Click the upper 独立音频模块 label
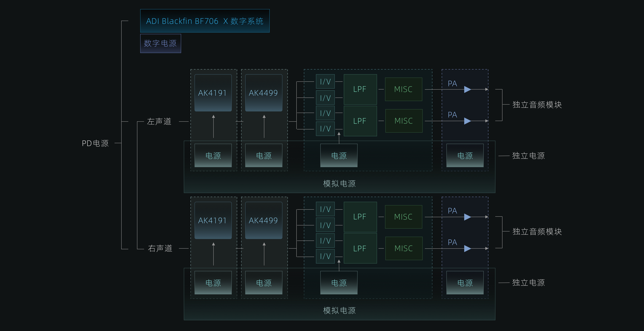Screen dimensions: 644x331 [537, 105]
